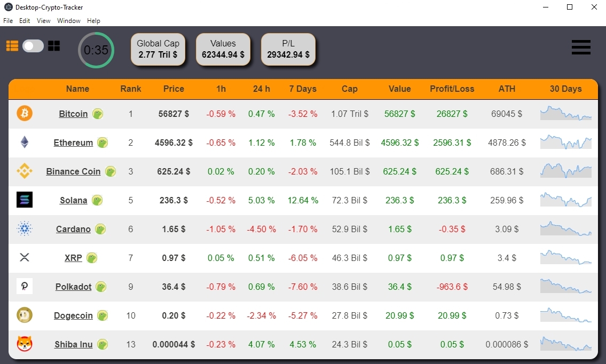Image resolution: width=606 pixels, height=364 pixels.
Task: Click the Shiba Inu logo icon
Action: click(25, 344)
